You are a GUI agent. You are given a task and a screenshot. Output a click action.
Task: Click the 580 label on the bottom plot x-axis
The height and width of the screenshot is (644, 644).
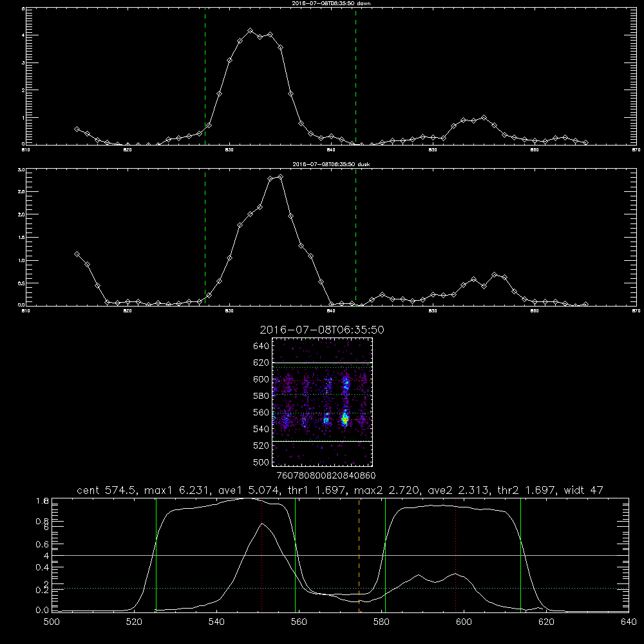pos(381,622)
